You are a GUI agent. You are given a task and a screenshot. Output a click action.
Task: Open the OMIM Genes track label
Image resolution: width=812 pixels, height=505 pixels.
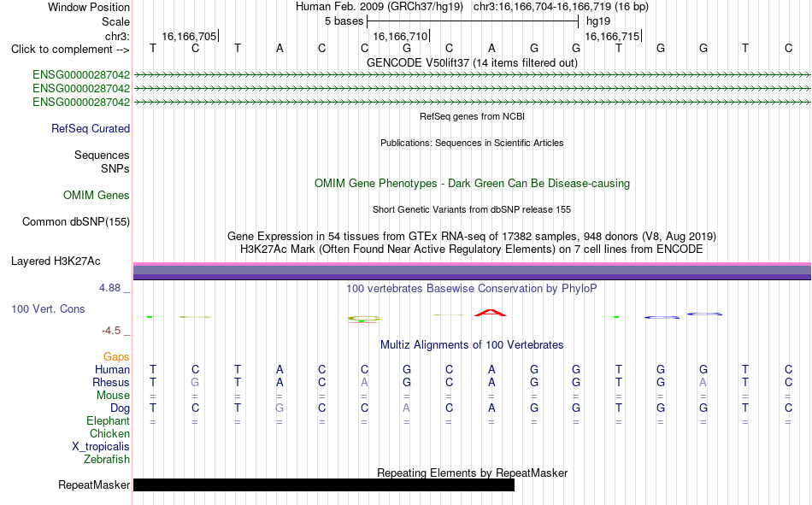point(97,196)
